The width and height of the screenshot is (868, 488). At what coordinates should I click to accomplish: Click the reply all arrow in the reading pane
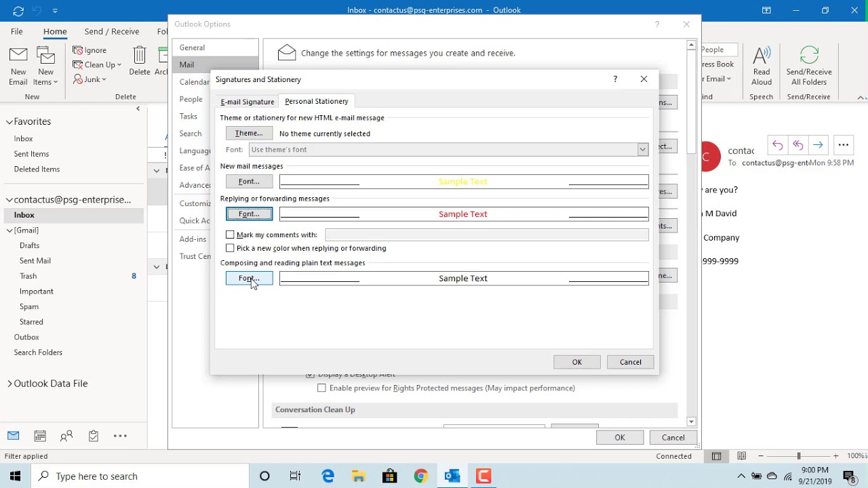[x=797, y=145]
